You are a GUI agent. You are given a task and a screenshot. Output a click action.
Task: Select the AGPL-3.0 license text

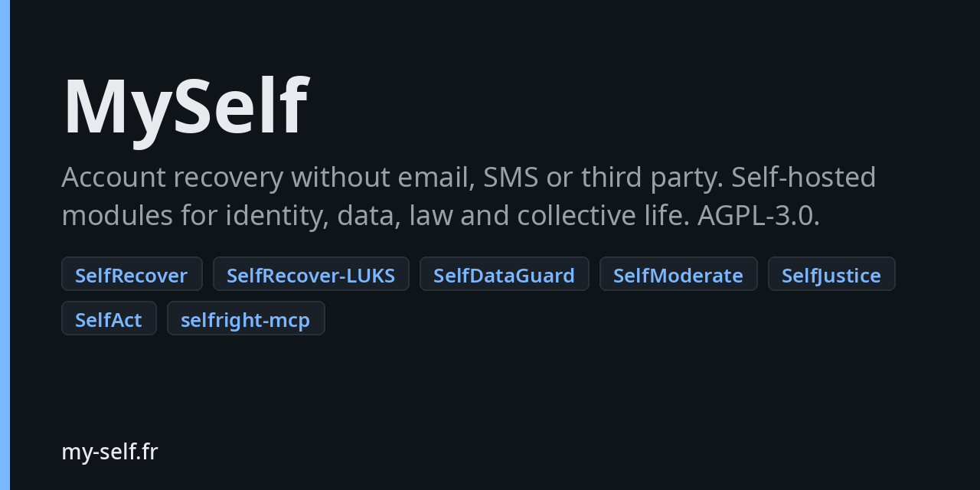[758, 216]
